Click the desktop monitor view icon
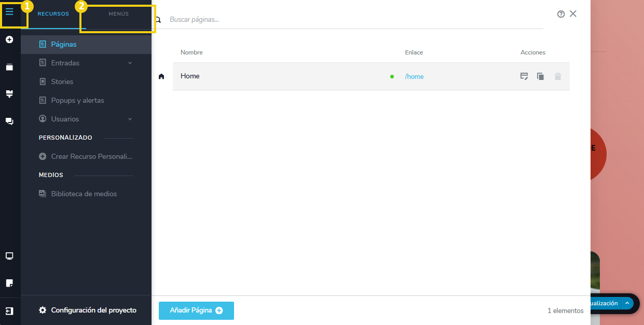 (x=9, y=256)
